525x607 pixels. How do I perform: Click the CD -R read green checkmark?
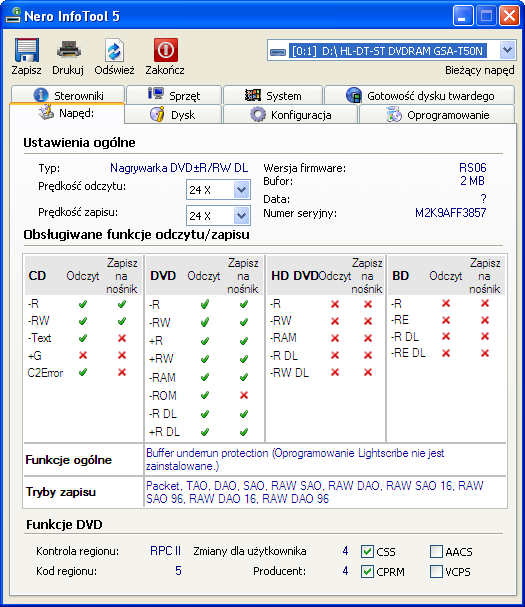pyautogui.click(x=82, y=304)
